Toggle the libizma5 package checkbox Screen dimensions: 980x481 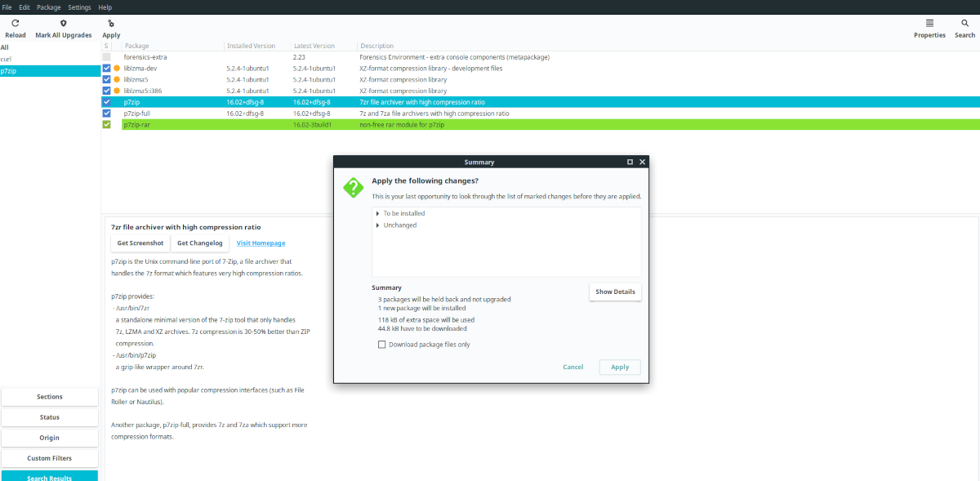106,80
